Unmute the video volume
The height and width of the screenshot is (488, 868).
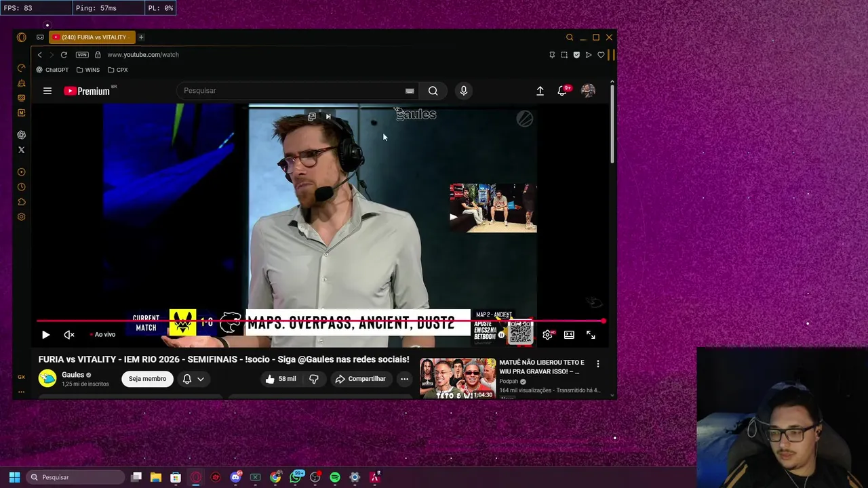click(69, 335)
